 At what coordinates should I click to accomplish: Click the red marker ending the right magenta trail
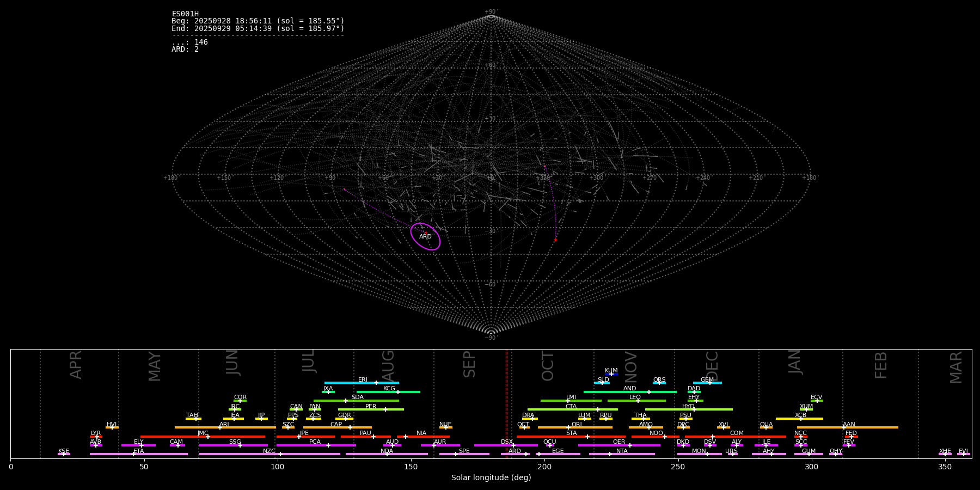[555, 240]
